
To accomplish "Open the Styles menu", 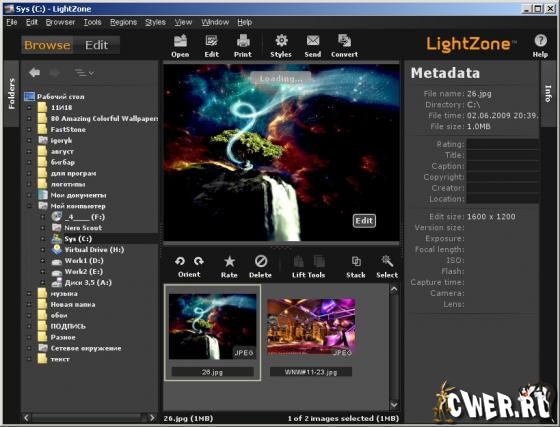I will 155,22.
